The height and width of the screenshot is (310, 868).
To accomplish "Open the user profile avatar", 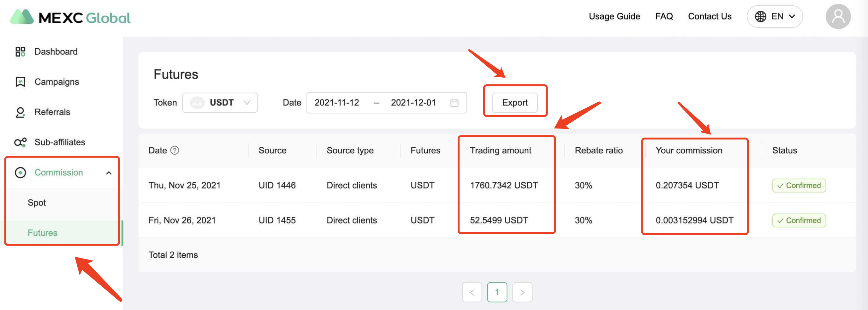I will coord(838,17).
